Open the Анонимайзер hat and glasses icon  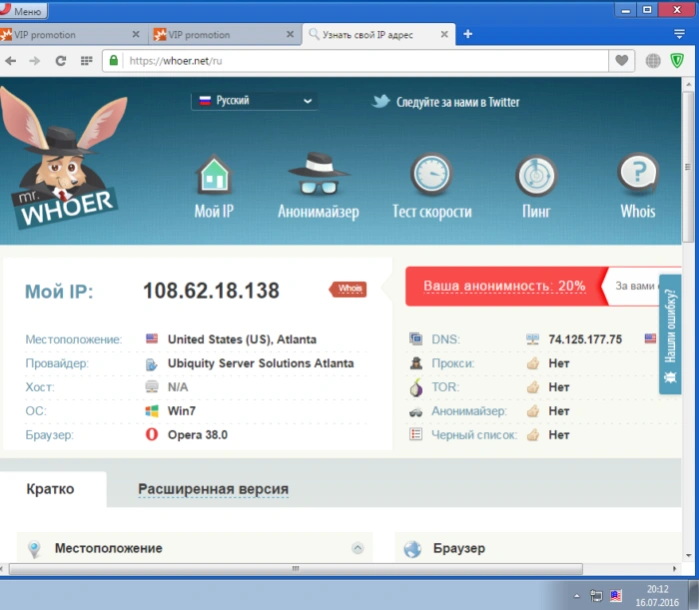(318, 174)
